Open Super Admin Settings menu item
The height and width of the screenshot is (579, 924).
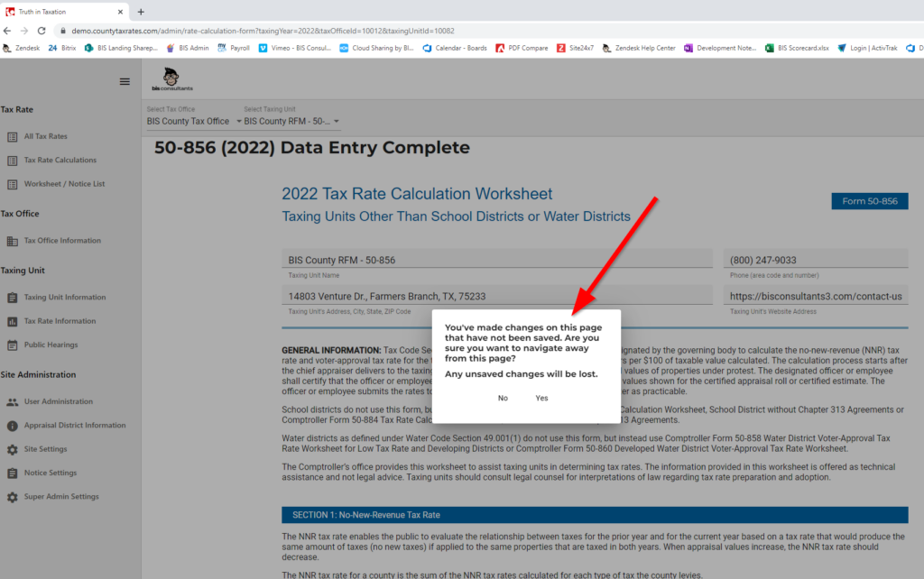point(61,497)
